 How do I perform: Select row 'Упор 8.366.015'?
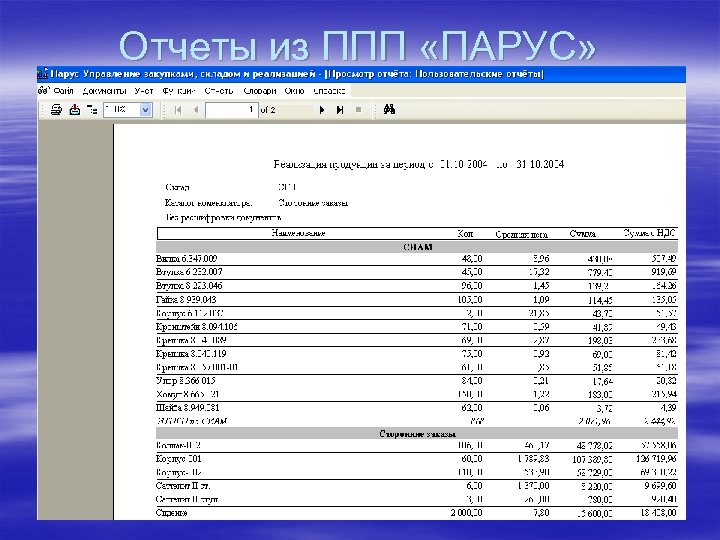pyautogui.click(x=416, y=381)
